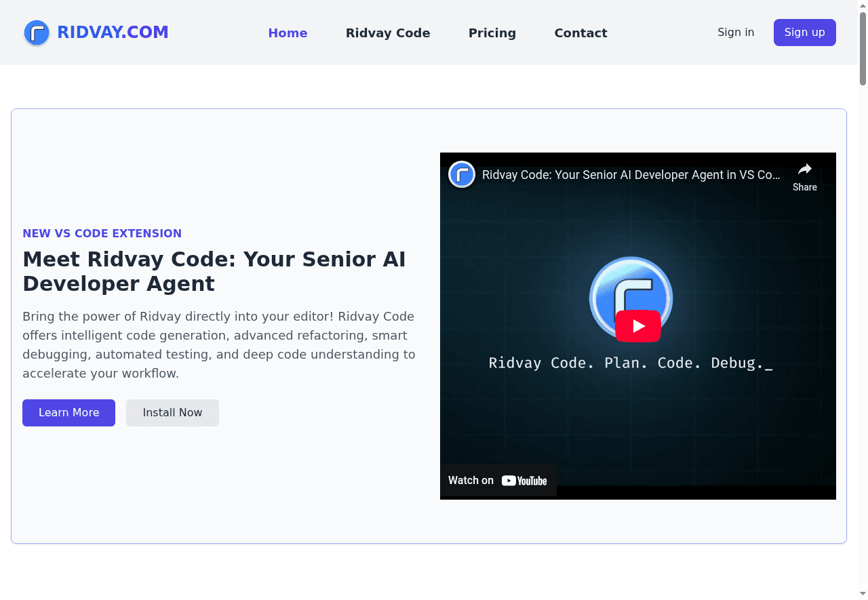Go to the Home nav item
The image size is (868, 600).
click(288, 33)
